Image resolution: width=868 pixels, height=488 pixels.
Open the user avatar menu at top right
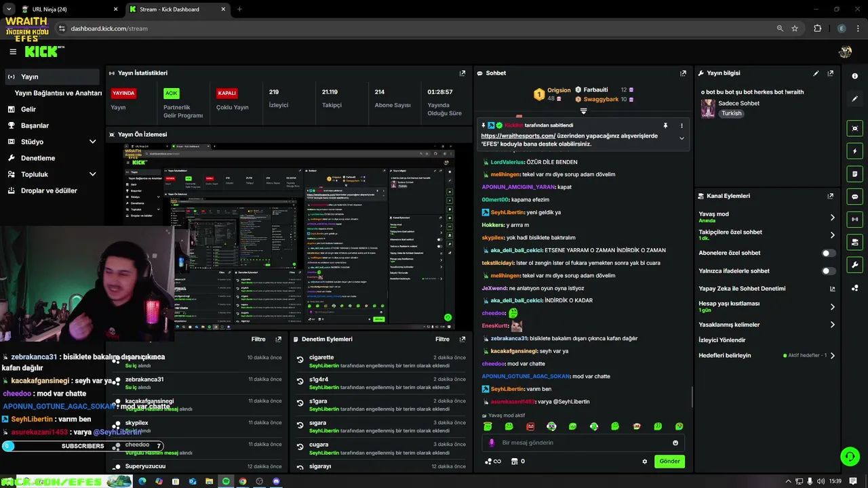tap(845, 52)
